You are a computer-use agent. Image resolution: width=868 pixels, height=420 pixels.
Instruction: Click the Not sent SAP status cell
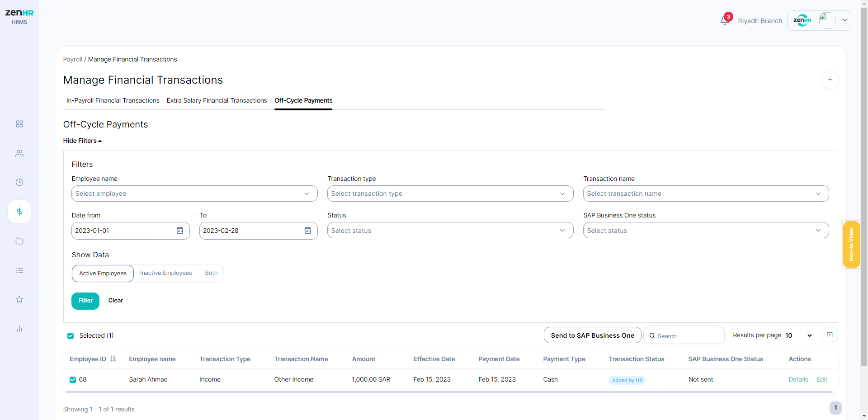[701, 379]
